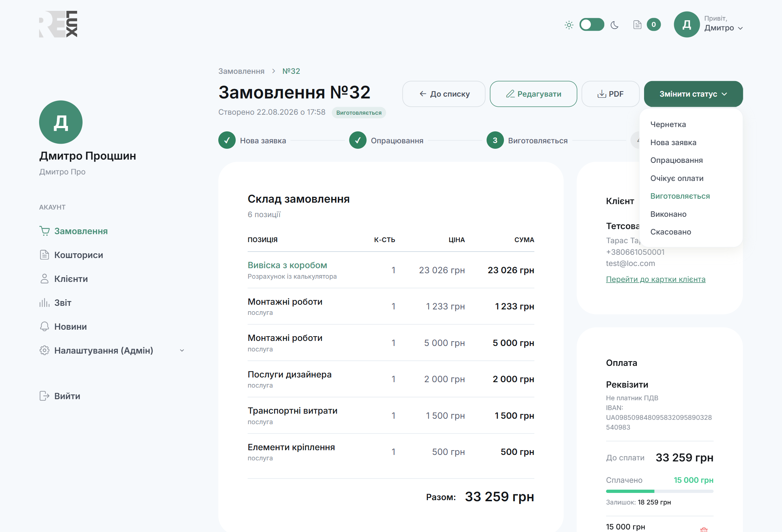The image size is (782, 532).
Task: Collapse the Змінити статус dropdown
Action: click(693, 94)
